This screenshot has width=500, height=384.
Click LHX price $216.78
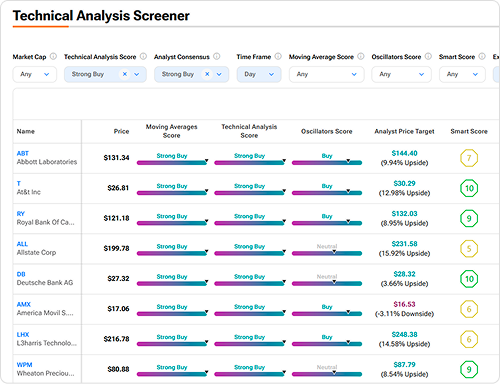click(x=116, y=339)
